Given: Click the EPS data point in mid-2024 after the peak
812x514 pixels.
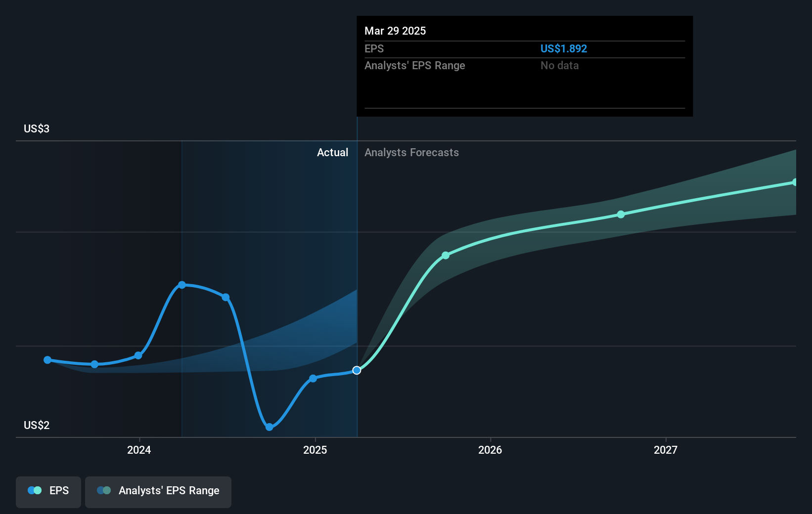Looking at the screenshot, I should (226, 297).
